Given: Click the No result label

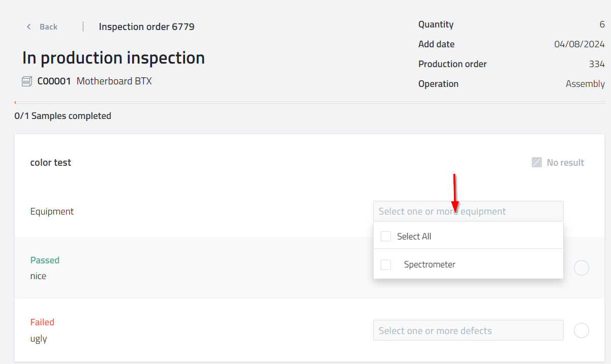Looking at the screenshot, I should 565,163.
